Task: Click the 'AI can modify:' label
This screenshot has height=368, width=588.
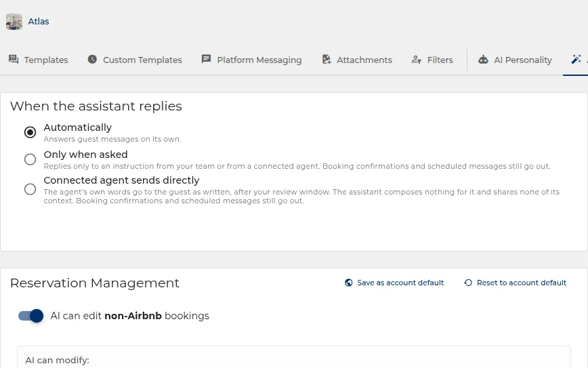Action: (x=57, y=360)
